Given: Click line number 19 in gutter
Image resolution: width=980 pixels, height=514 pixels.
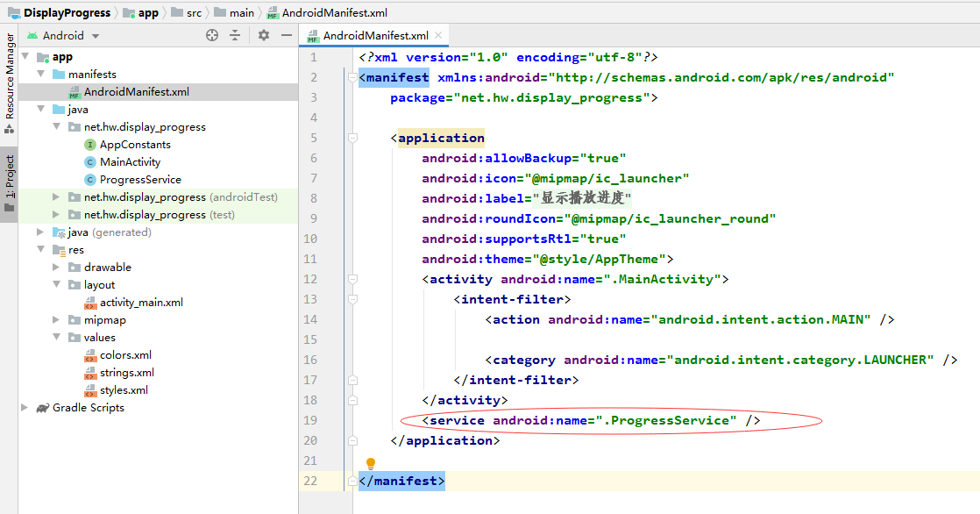Looking at the screenshot, I should [310, 420].
